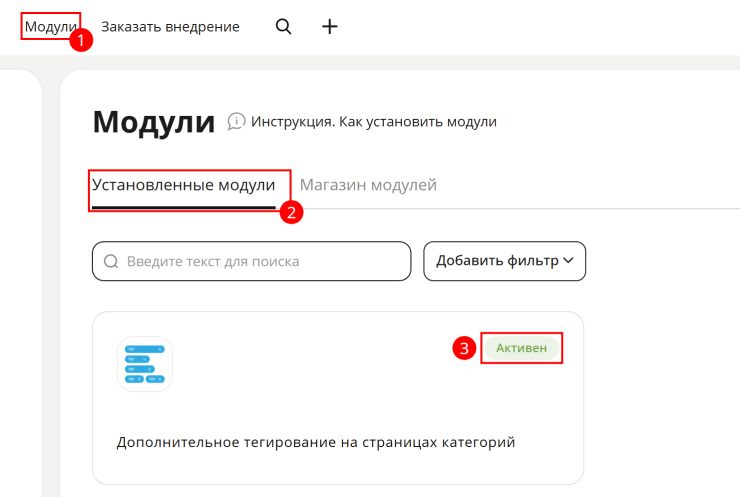Click the search magnifier icon in top bar

[283, 26]
